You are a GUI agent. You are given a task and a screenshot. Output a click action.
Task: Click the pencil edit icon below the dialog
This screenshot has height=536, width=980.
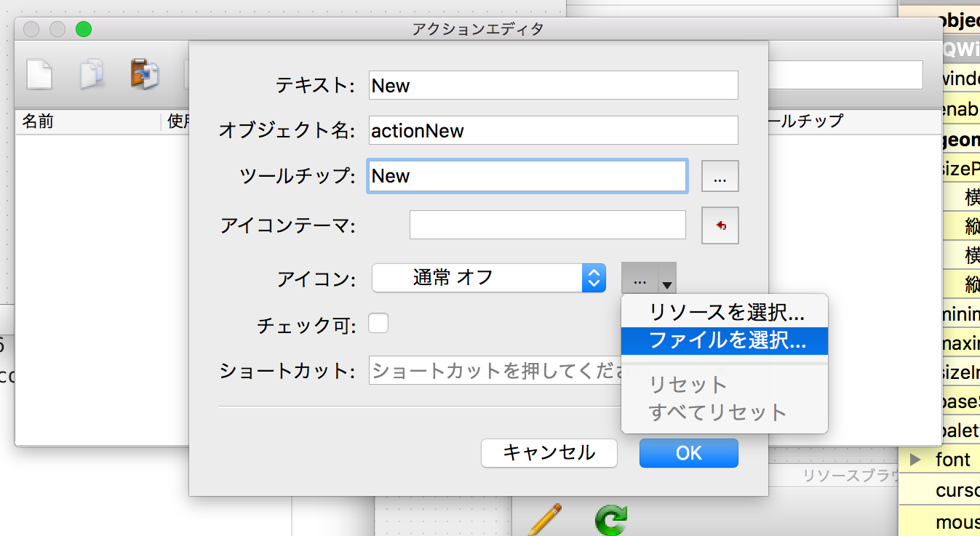coord(543,519)
